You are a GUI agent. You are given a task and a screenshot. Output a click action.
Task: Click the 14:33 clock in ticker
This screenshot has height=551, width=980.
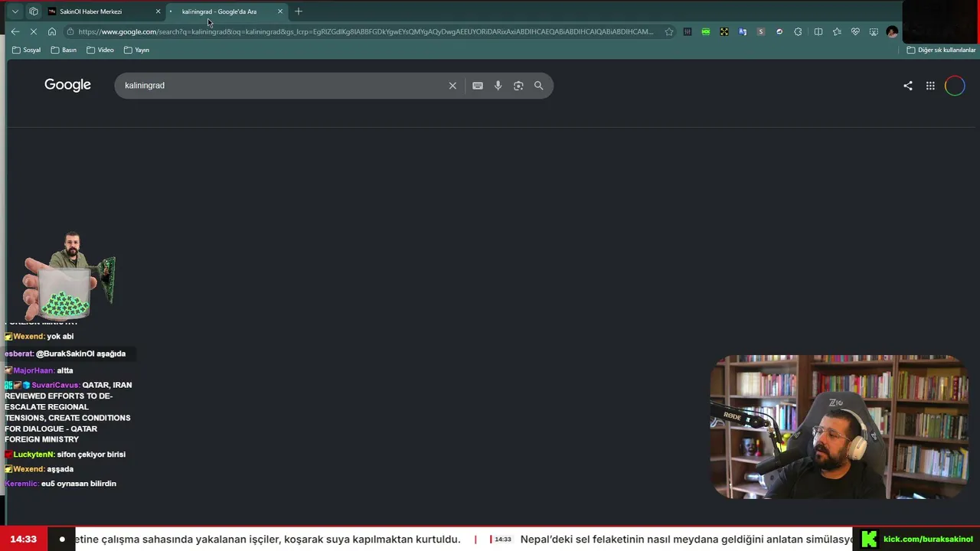coord(23,539)
